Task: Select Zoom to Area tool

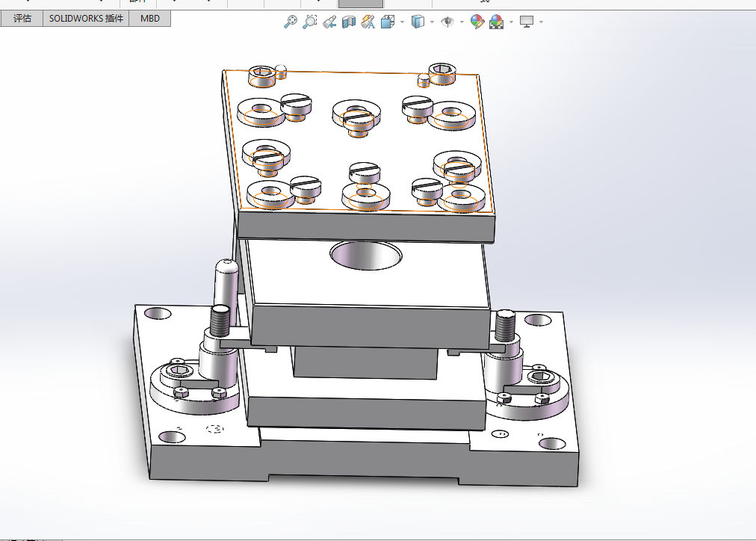Action: 309,22
